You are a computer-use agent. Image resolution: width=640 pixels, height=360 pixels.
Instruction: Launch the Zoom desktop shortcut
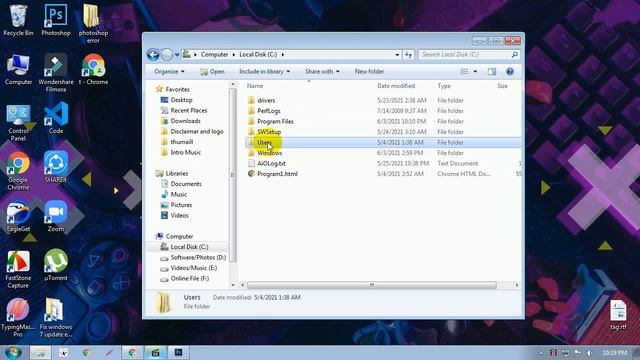pyautogui.click(x=56, y=217)
